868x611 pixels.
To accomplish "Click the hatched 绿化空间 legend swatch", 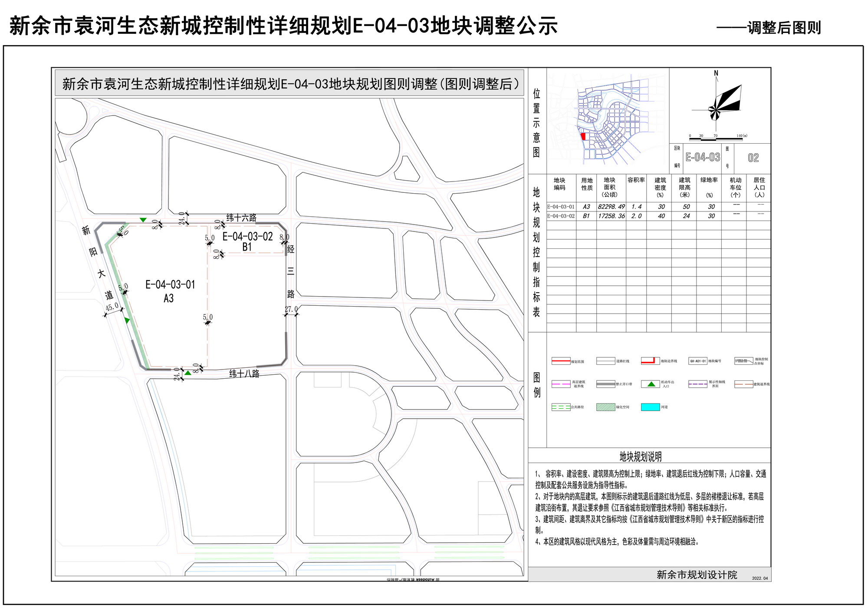I will tap(605, 407).
